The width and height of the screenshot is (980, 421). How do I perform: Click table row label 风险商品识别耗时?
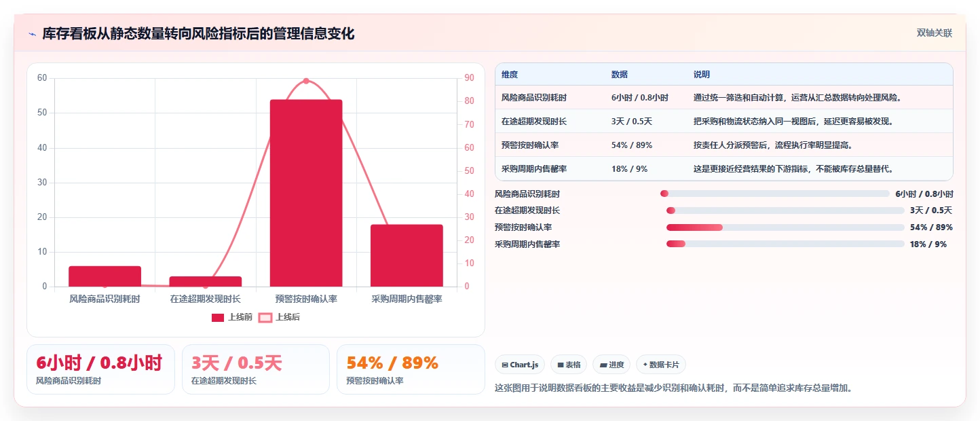534,98
